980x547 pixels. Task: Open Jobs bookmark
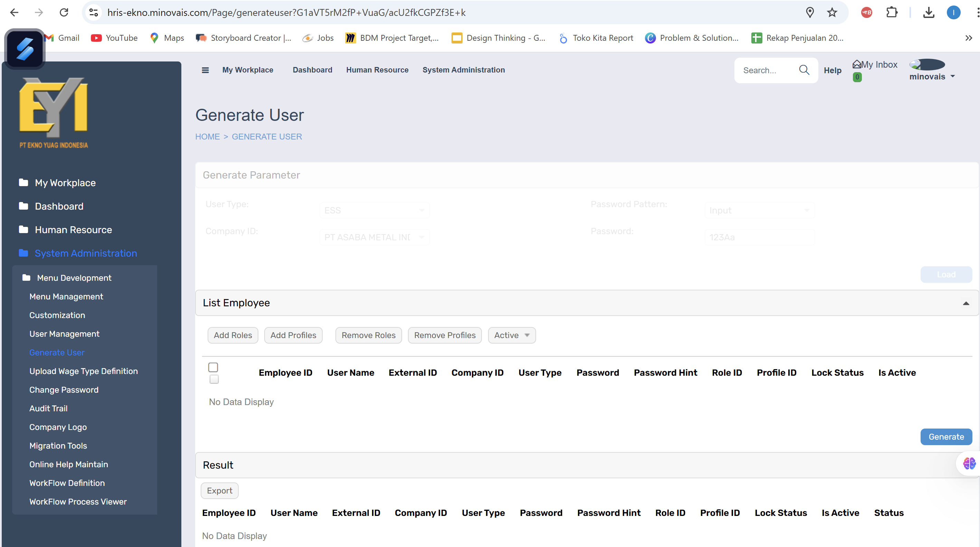click(318, 38)
